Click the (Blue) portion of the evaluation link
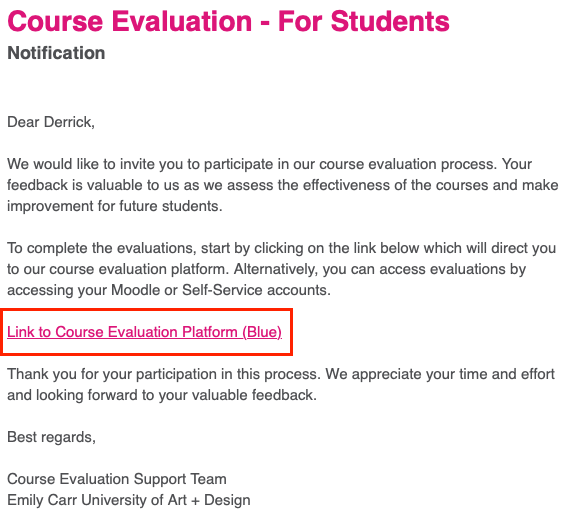Screen dimensions: 581x521 [262, 332]
